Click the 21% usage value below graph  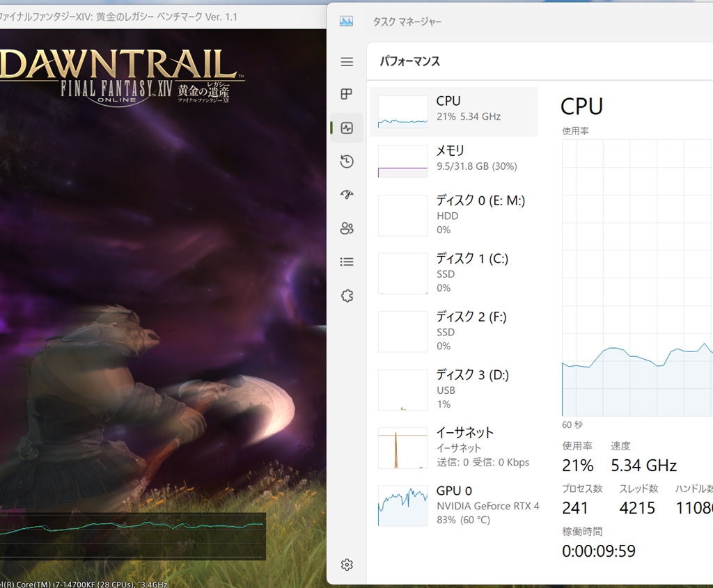[577, 466]
